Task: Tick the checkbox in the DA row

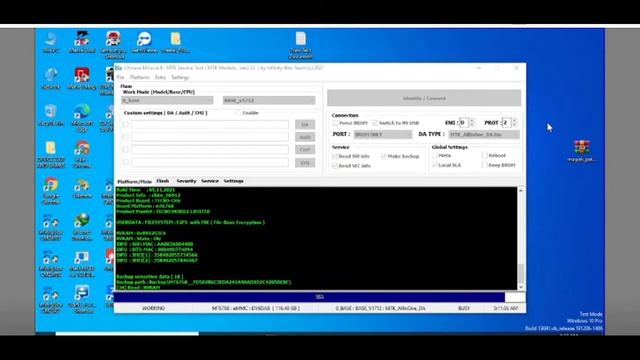Action: 125,124
